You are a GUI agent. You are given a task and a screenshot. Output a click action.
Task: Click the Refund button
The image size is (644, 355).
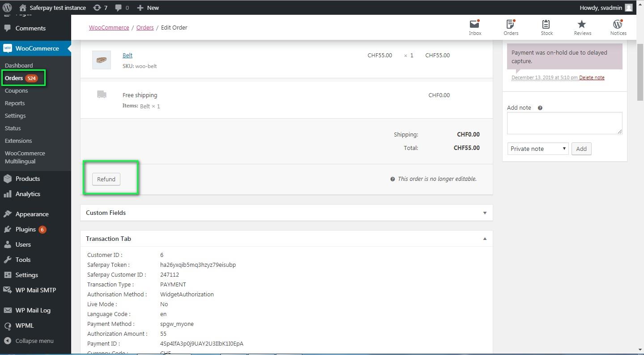click(x=106, y=179)
